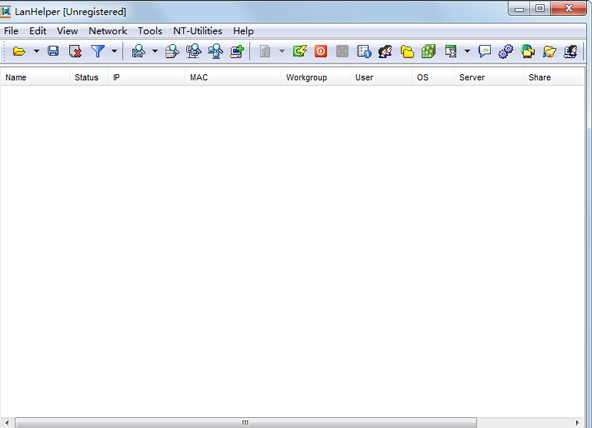This screenshot has width=592, height=428.
Task: Click the grey square disabled icon
Action: coord(342,51)
